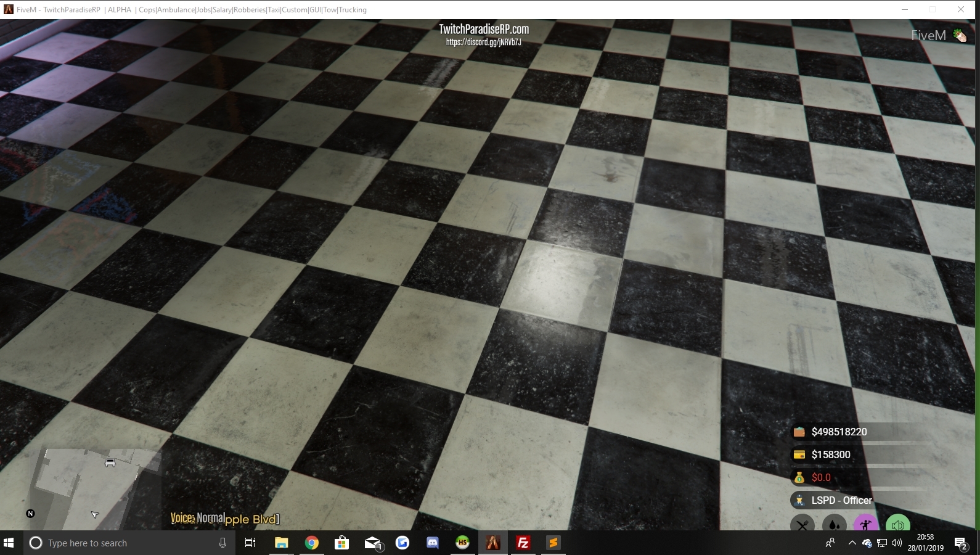Click the $158300 bank balance

[x=831, y=454]
